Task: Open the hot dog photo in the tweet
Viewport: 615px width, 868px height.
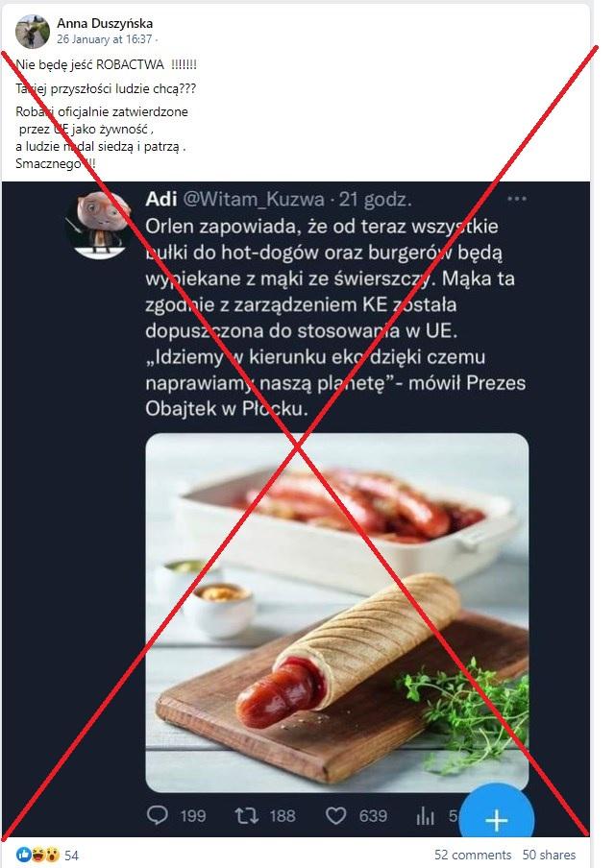Action: (337, 613)
